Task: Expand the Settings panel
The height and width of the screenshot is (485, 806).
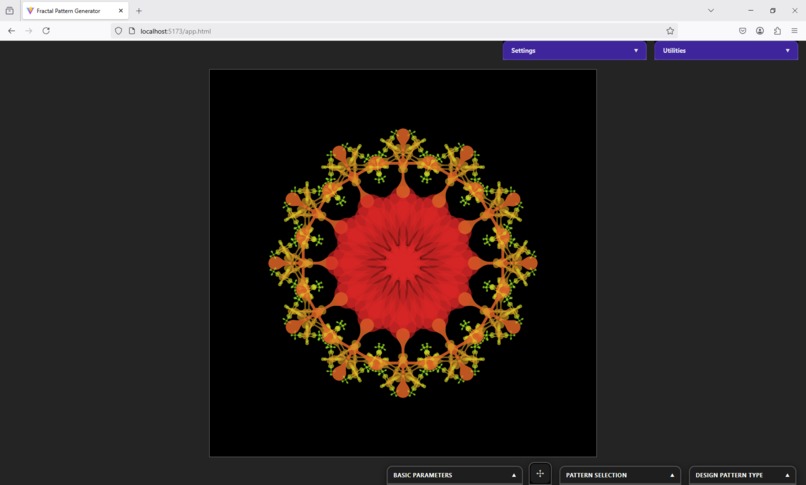Action: pos(574,50)
